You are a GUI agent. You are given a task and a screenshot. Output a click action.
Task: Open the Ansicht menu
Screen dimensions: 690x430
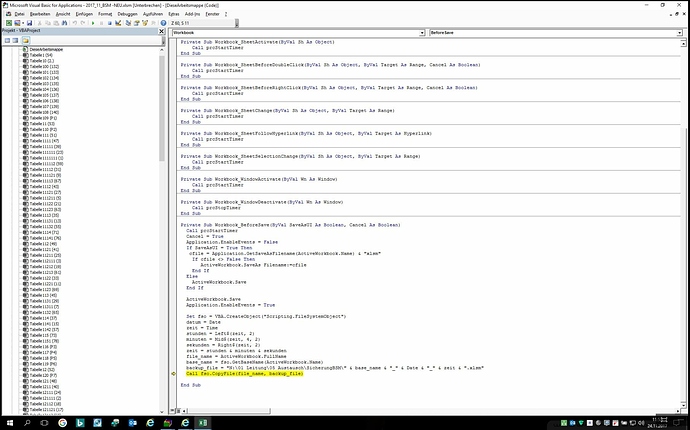click(x=63, y=14)
